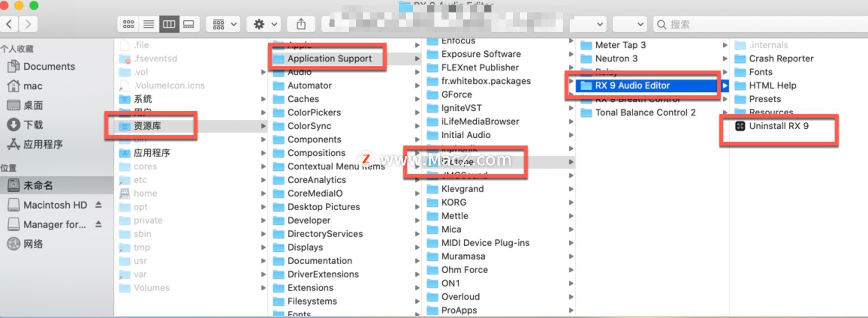Expand the IgniteVST folder arrow
The height and width of the screenshot is (318, 868).
571,108
